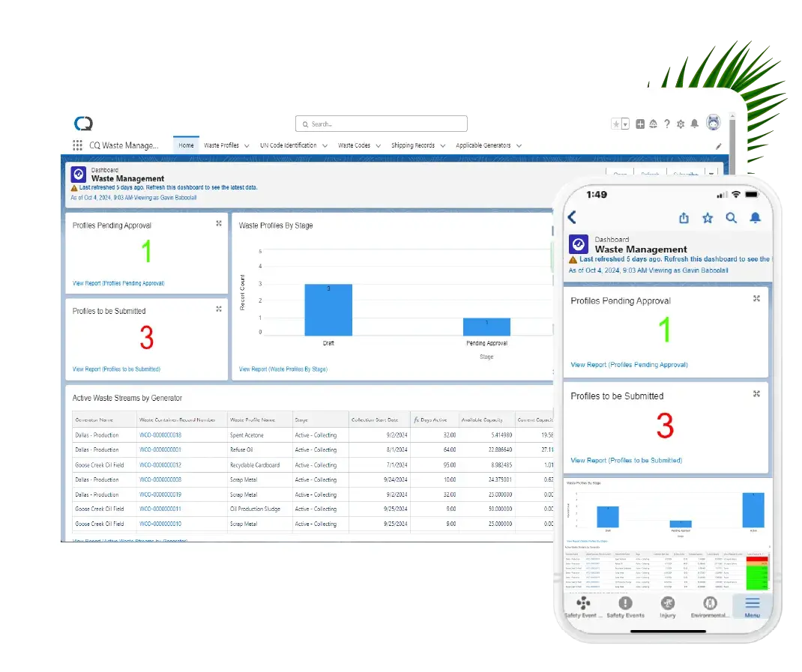Open the desktop favorites list dropdown
Viewport: 802px width, 672px height.
[625, 124]
